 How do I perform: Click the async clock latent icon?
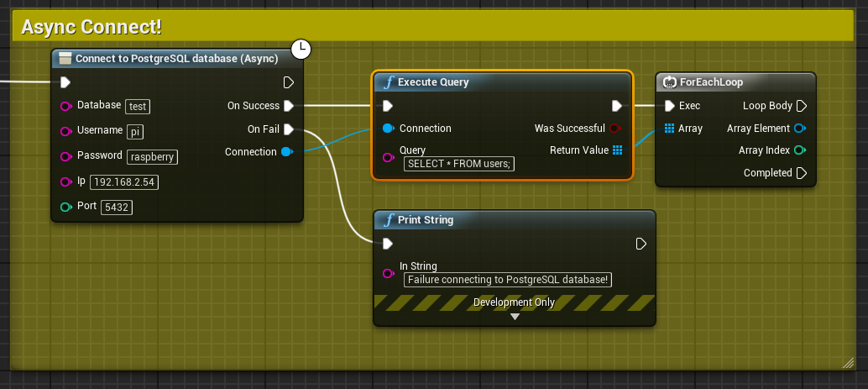click(301, 50)
